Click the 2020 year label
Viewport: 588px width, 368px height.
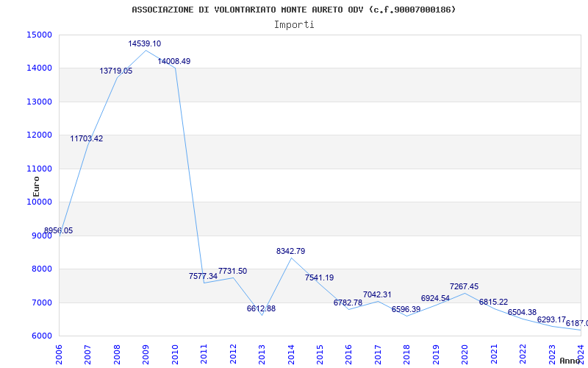point(465,355)
